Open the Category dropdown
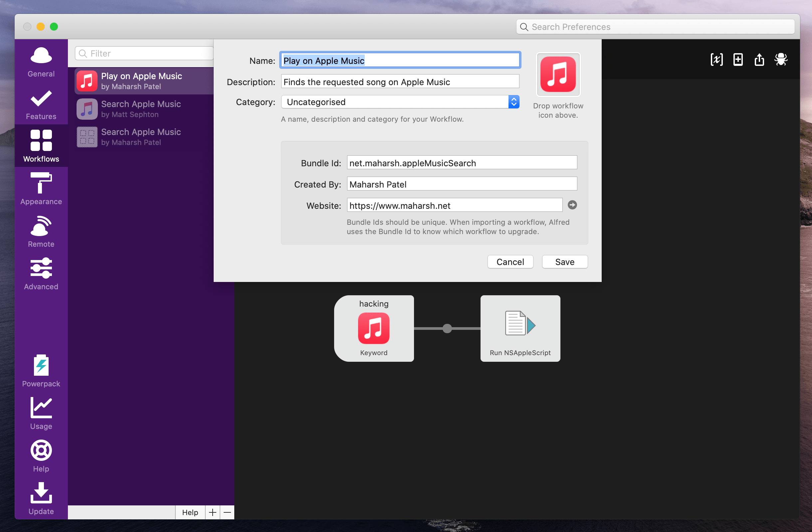 (400, 102)
